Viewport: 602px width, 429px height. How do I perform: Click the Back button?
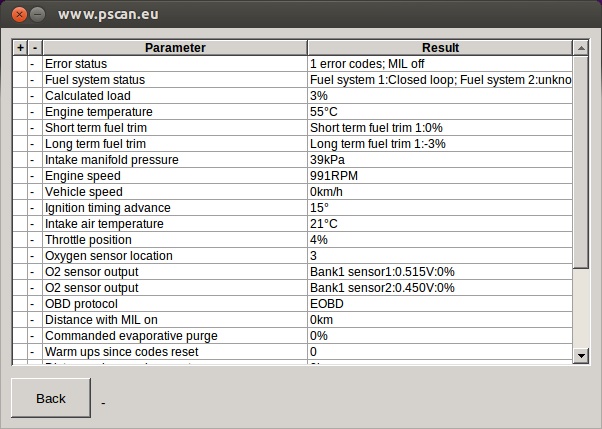point(51,398)
